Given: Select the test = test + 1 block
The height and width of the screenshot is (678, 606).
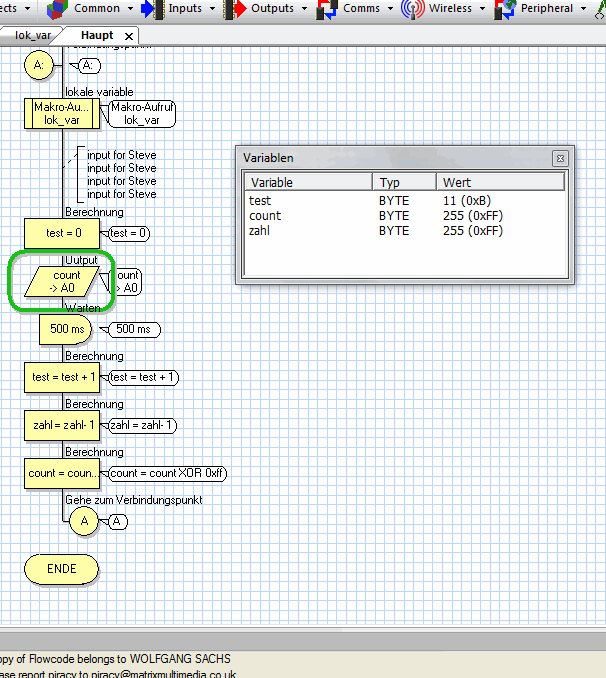Looking at the screenshot, I should tap(62, 377).
